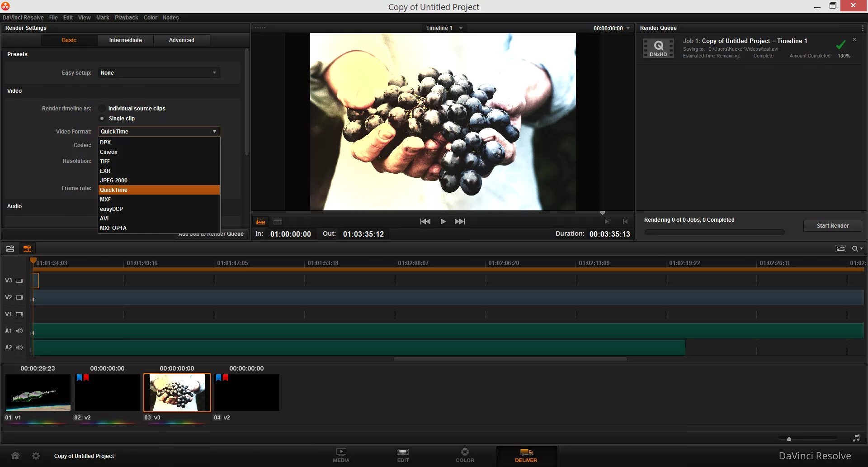Skip to next clip in viewer

click(x=460, y=221)
